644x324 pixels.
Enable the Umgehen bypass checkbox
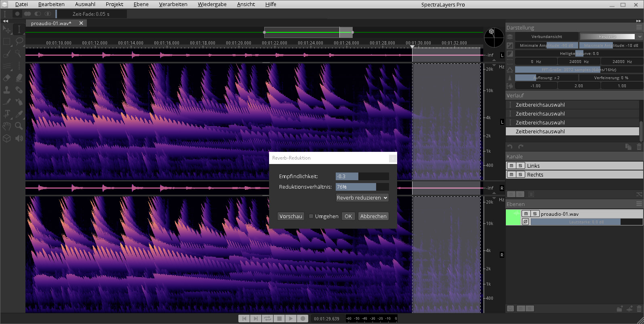311,217
